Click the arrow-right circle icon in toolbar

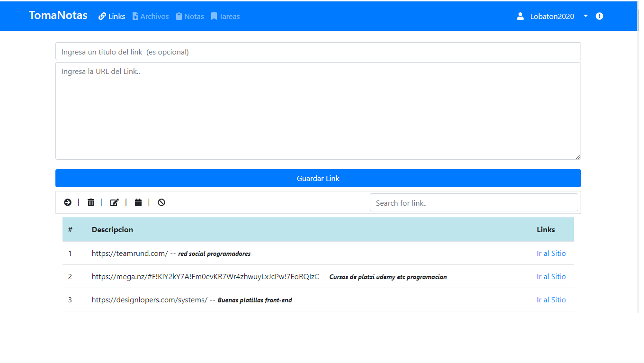68,202
